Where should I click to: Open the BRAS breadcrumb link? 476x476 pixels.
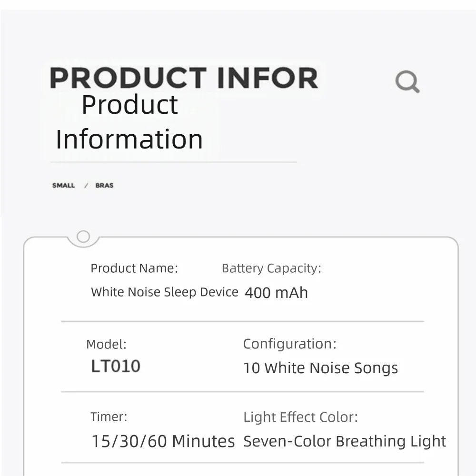[x=104, y=186]
